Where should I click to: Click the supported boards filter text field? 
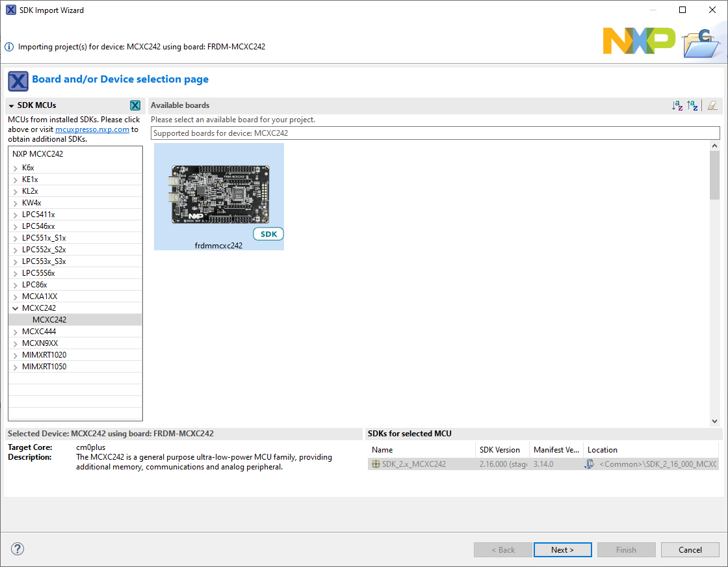[435, 133]
